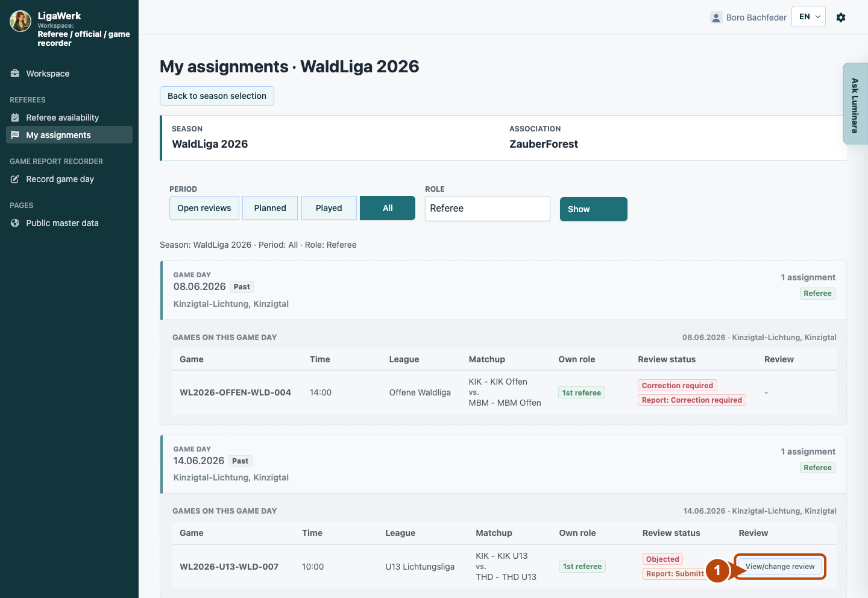
Task: Select the All period filter
Action: pos(388,208)
